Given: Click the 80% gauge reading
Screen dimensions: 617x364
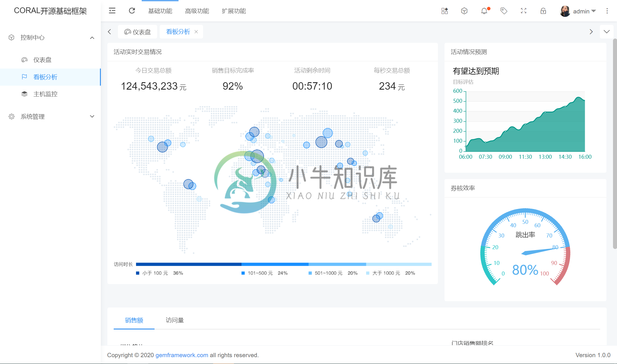Looking at the screenshot, I should click(x=525, y=270).
